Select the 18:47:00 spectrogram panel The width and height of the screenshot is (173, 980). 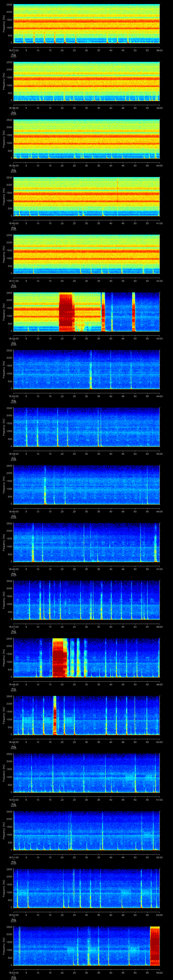86,600
